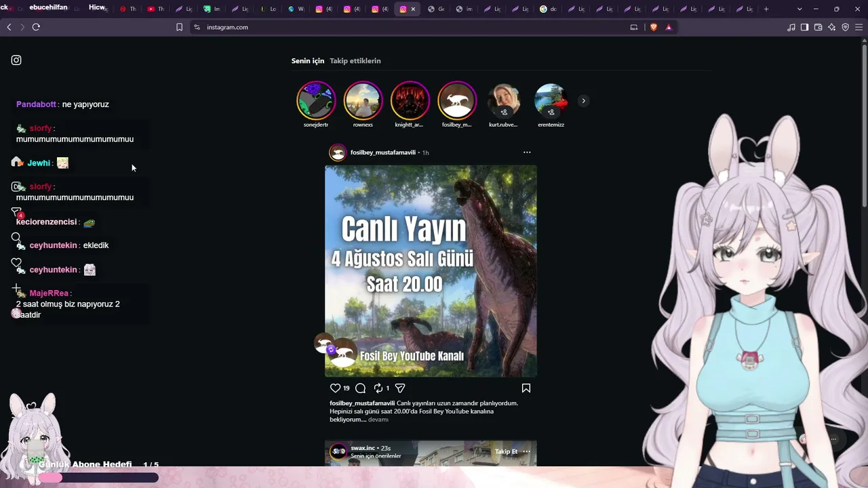Image resolution: width=868 pixels, height=488 pixels.
Task: Open the media control music icon
Action: pos(791,27)
